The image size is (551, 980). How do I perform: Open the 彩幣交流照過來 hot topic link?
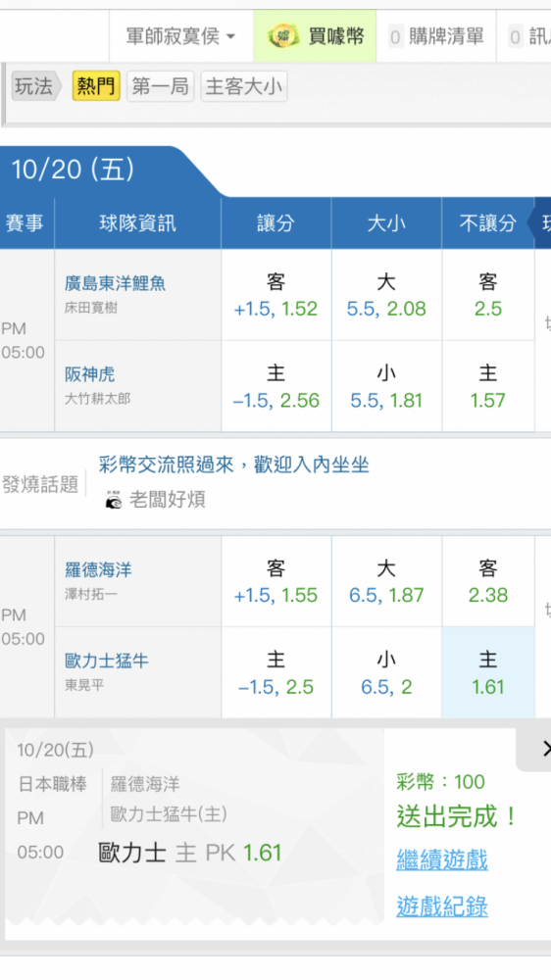(x=234, y=465)
